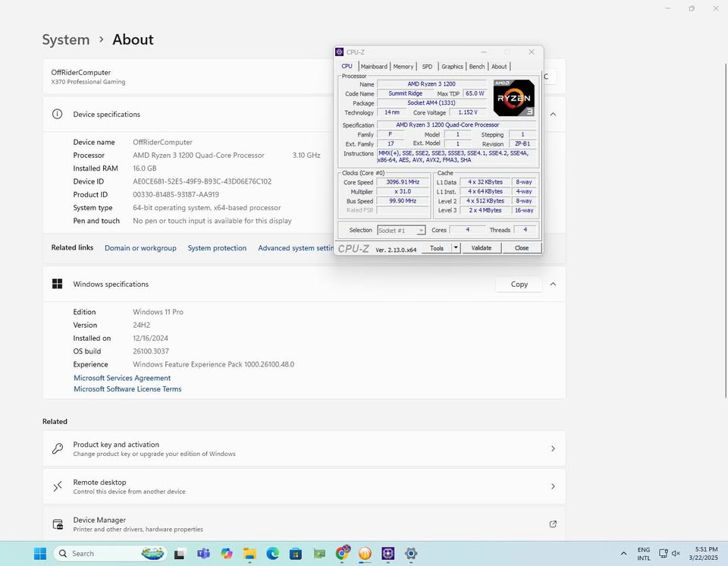Click the Core Voltage value 1.152 V
This screenshot has height=566, width=728.
pos(468,112)
